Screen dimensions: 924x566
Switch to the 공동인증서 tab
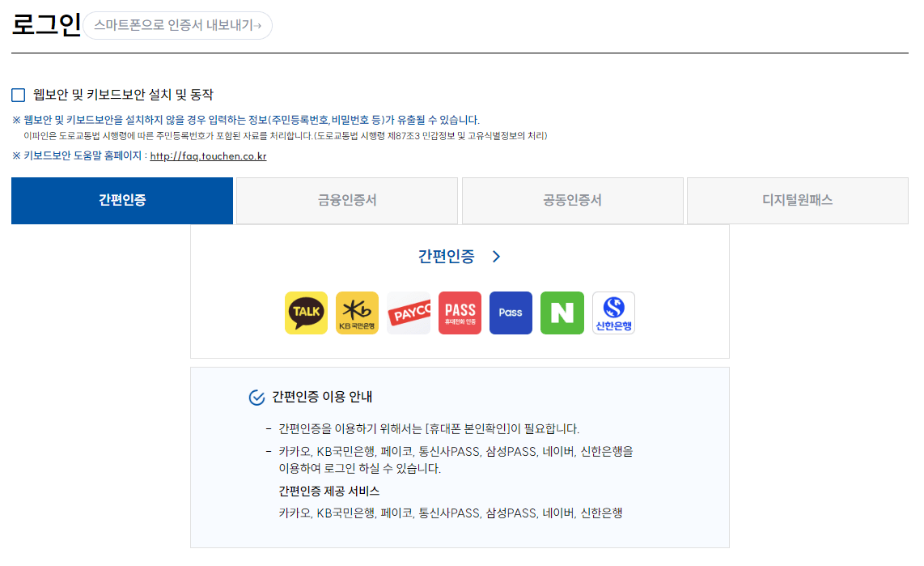[x=572, y=201]
